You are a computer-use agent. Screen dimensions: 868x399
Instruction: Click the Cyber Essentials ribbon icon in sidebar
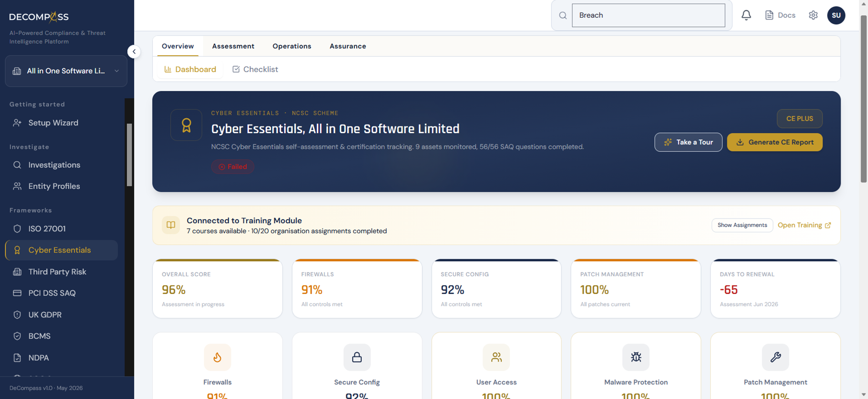tap(17, 250)
